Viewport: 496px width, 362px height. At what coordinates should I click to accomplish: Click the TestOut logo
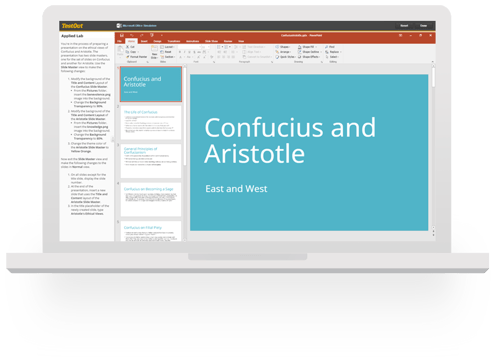(x=72, y=26)
